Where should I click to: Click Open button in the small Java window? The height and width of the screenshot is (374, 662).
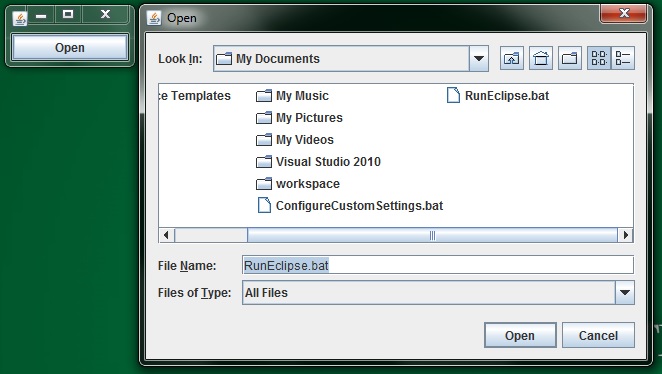pos(70,47)
